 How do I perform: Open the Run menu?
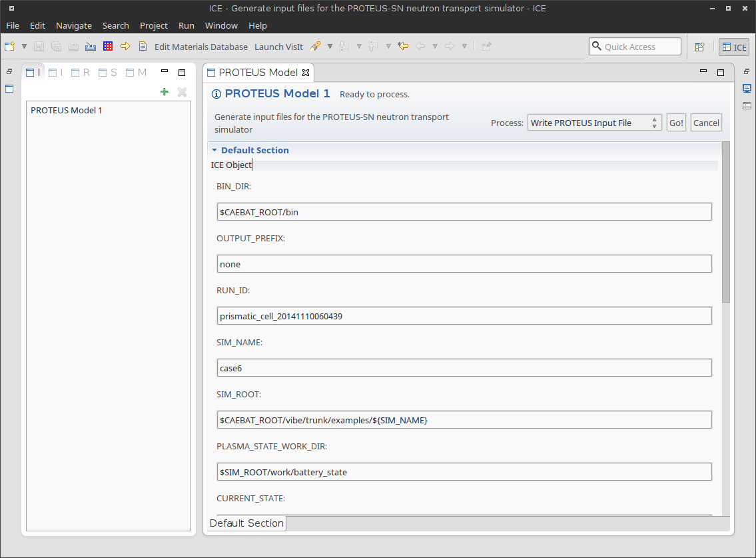coord(186,25)
